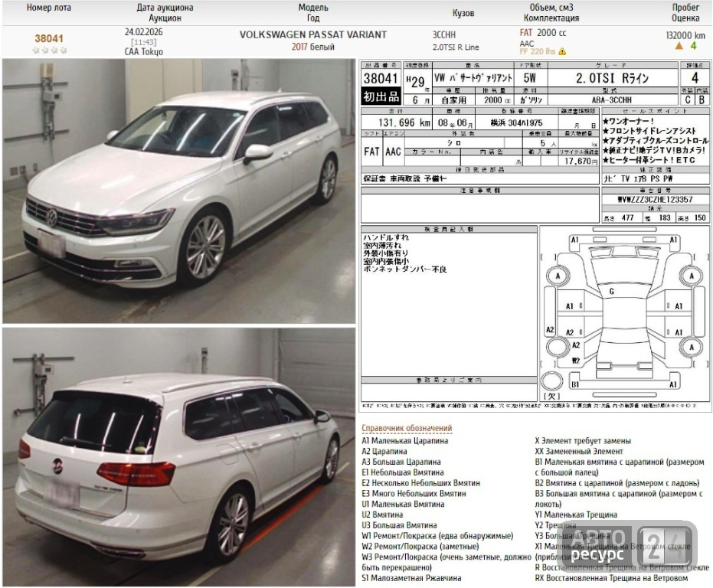Click the 'A1 Маленькая Царапина' legend entry
Screen dimensions: 713x588
(x=404, y=441)
